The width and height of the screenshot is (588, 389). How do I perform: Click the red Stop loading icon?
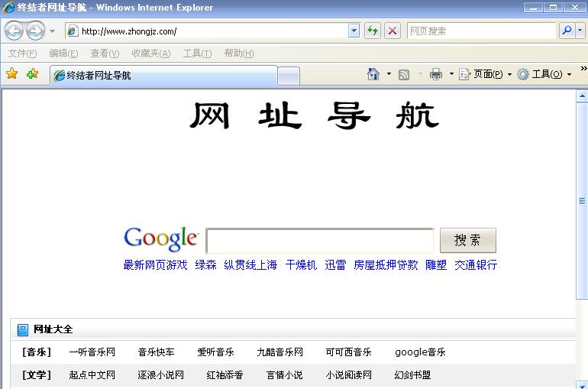[393, 31]
